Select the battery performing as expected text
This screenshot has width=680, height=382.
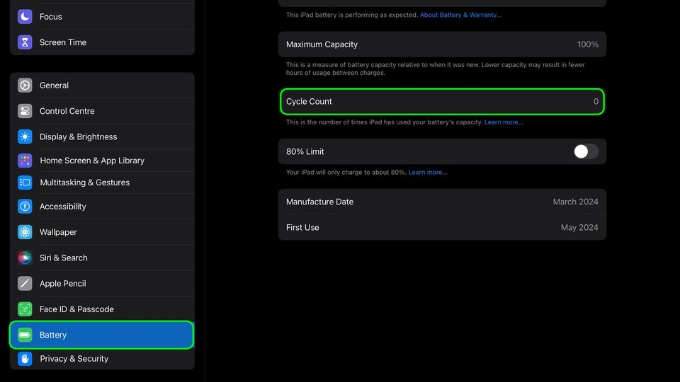[x=352, y=15]
